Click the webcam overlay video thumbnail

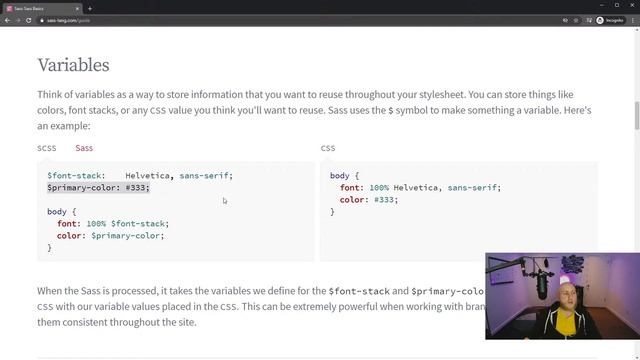tap(562, 296)
